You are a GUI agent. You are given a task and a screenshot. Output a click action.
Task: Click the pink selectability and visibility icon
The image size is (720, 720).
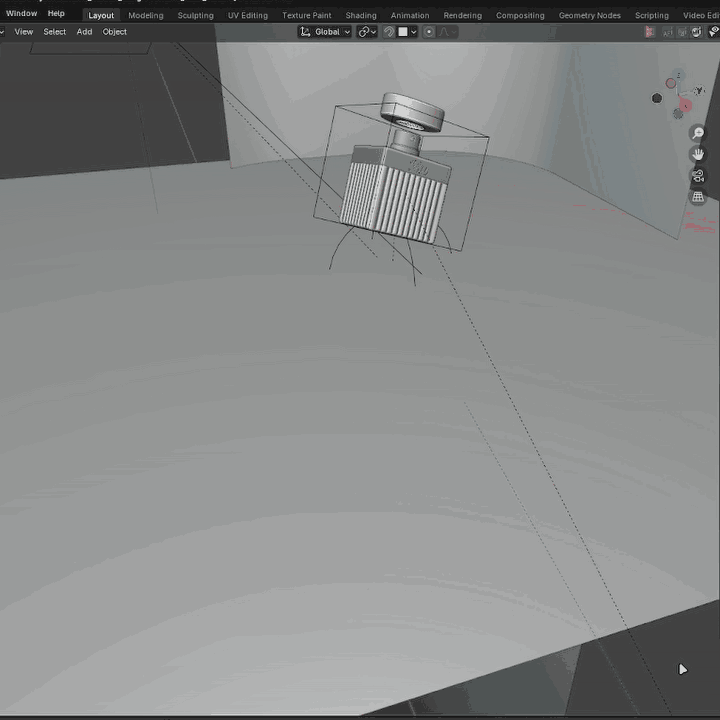pyautogui.click(x=651, y=32)
